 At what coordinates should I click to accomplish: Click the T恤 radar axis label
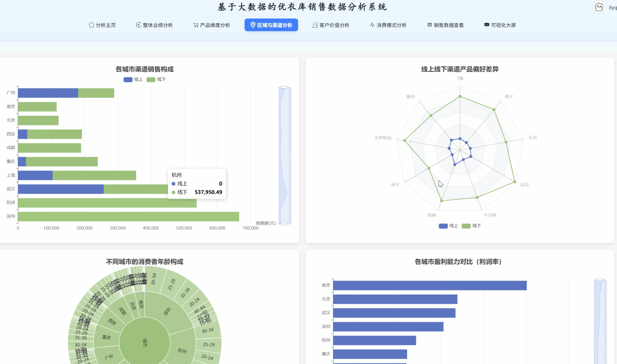[x=460, y=78]
